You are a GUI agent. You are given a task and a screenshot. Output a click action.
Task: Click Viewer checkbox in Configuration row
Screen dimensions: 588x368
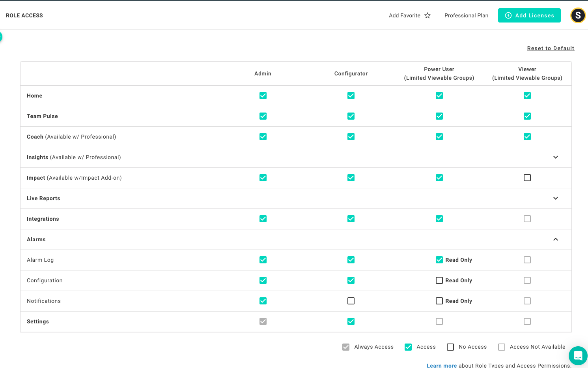pos(527,280)
